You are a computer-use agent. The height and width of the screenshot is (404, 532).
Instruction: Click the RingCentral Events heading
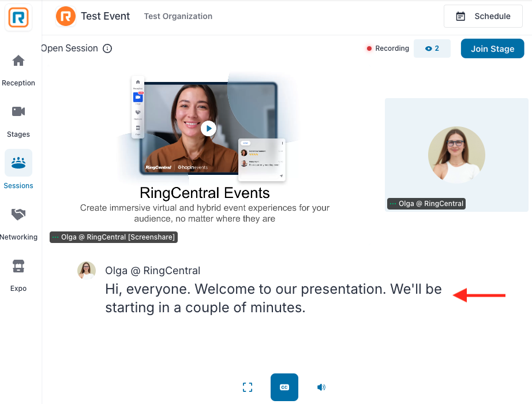pyautogui.click(x=205, y=193)
